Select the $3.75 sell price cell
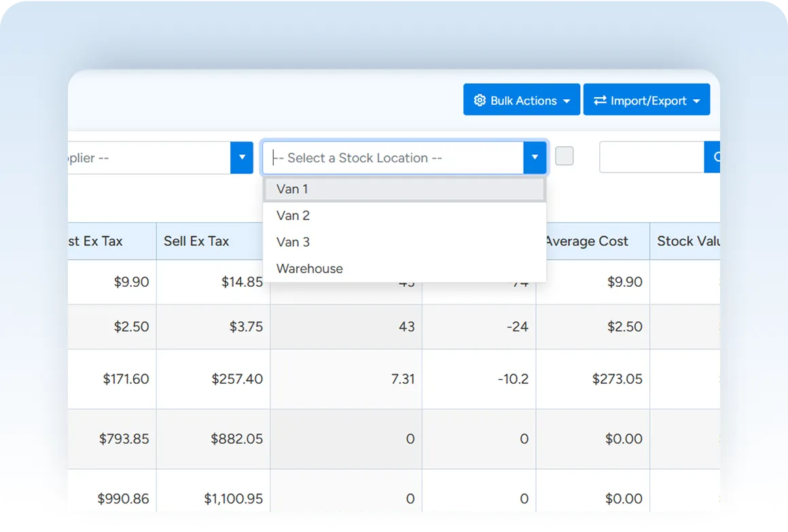This screenshot has height=532, width=788. 213,327
